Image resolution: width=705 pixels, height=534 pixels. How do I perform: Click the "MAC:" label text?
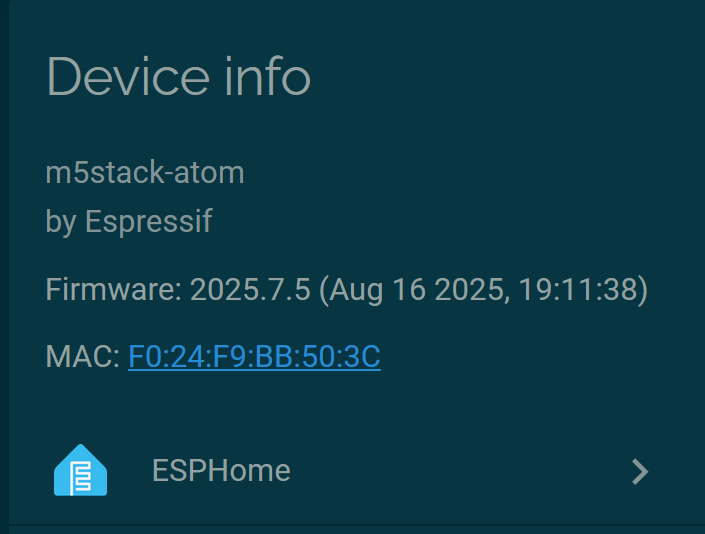coord(83,357)
